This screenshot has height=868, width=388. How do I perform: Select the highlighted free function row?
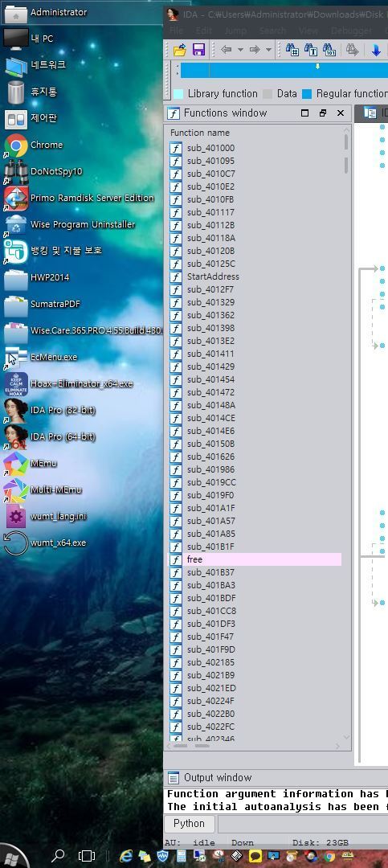coord(255,559)
